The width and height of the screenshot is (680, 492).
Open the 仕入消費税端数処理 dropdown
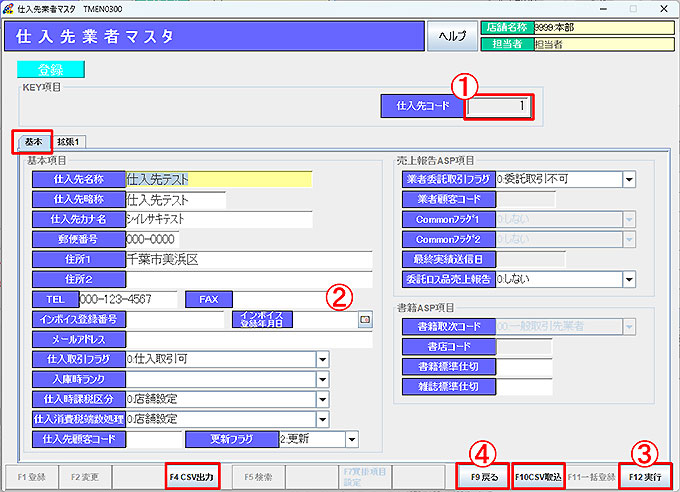(x=323, y=418)
